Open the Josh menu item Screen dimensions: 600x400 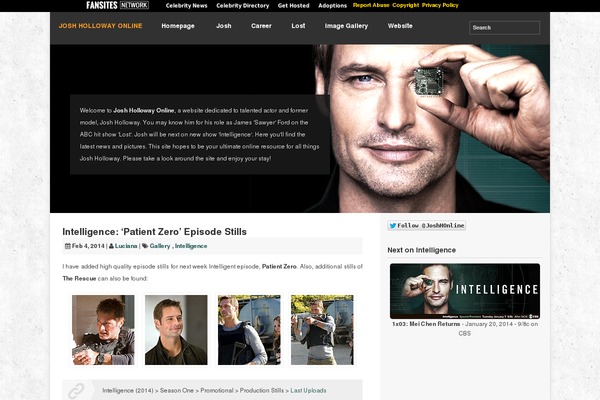223,26
